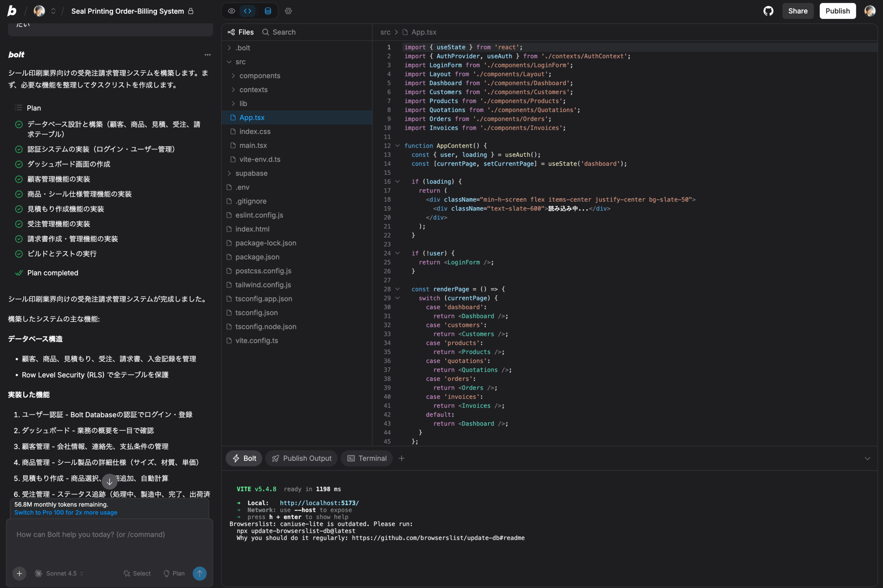Send the prompt with the arrow button

tap(199, 573)
